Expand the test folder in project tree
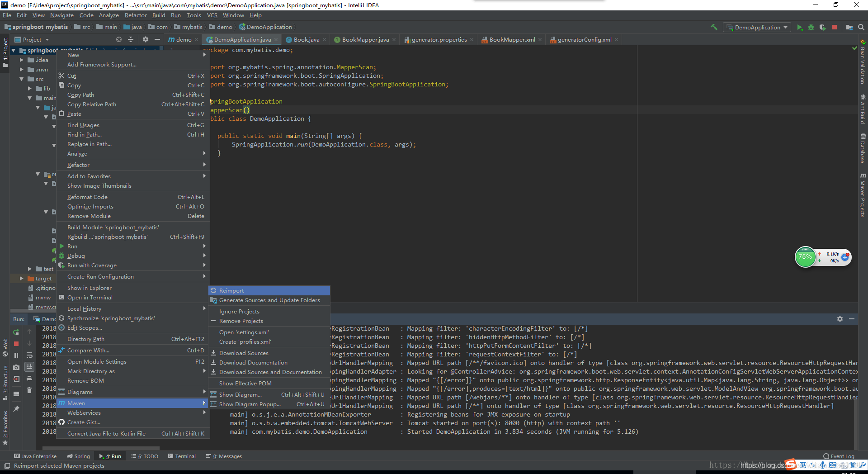The image size is (868, 474). (30, 269)
